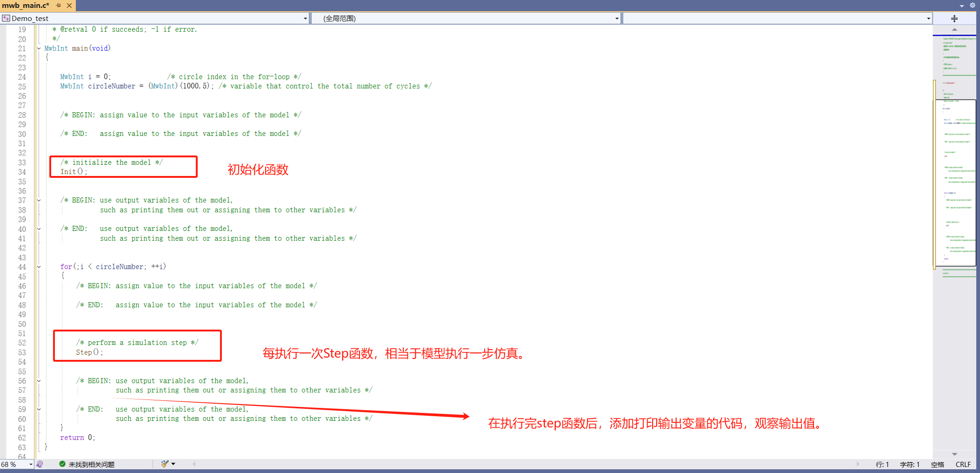
Task: Click the 空格 indentation indicator
Action: [x=938, y=465]
